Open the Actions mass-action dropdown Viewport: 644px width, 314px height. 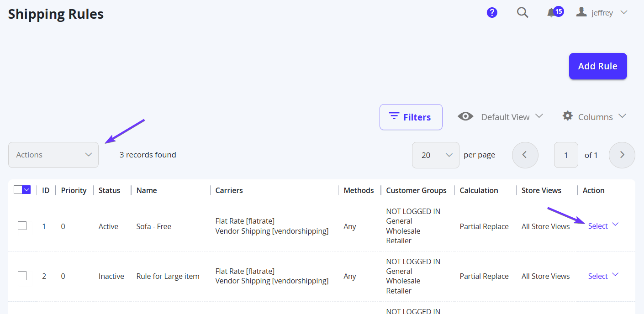coord(53,155)
